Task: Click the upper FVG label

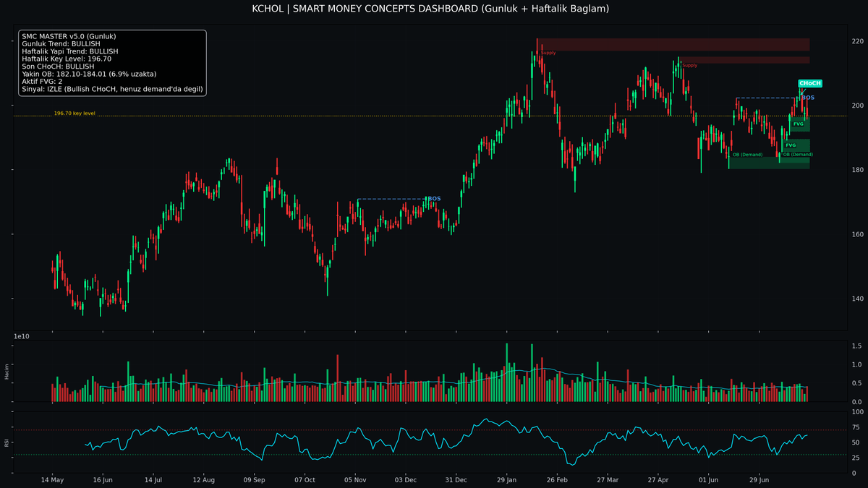Action: pos(798,124)
